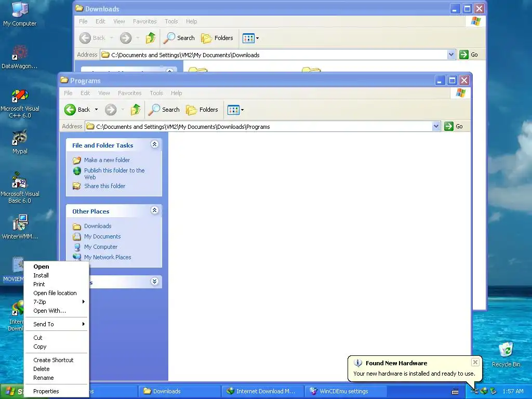Close the Found New Hardware balloon
The height and width of the screenshot is (399, 532).
coord(475,362)
